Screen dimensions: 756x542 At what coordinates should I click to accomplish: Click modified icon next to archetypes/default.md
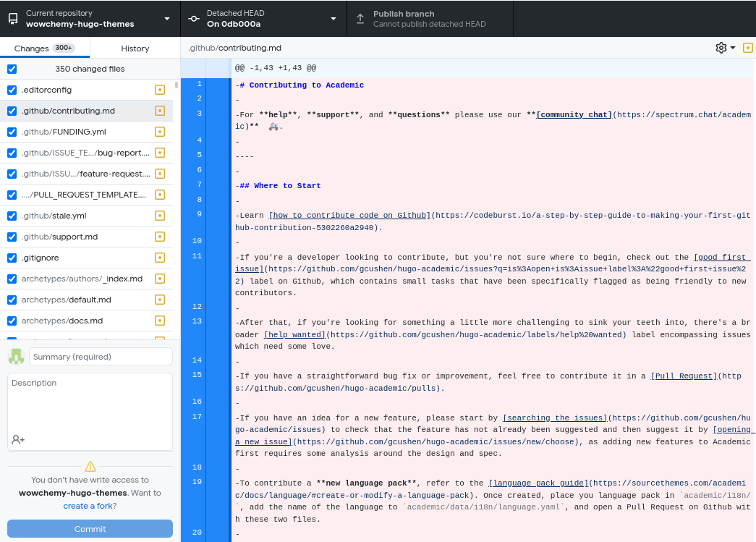point(160,300)
